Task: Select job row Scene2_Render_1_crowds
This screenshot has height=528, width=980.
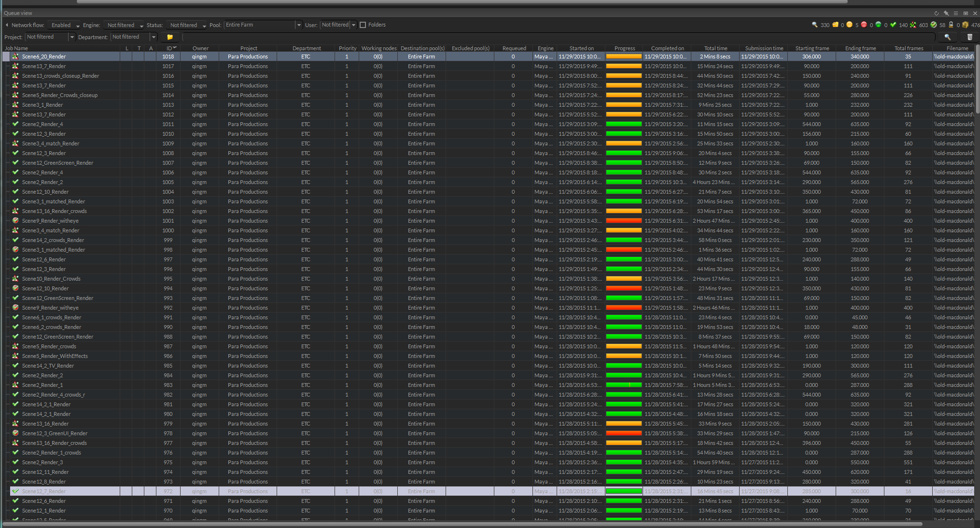Action: tap(491, 453)
